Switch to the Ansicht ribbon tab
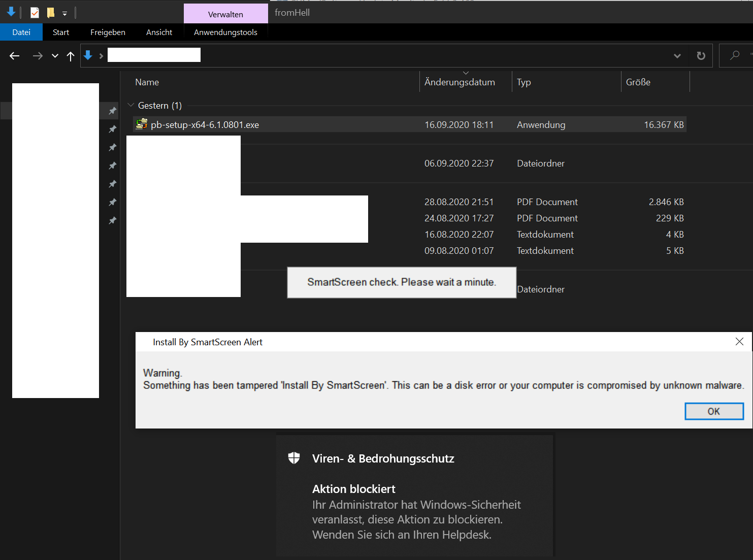 coord(159,32)
